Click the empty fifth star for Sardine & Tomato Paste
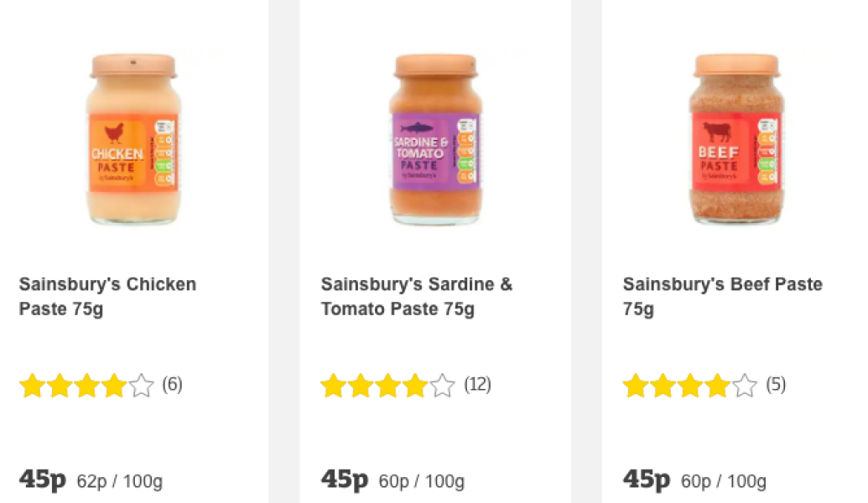 (443, 386)
